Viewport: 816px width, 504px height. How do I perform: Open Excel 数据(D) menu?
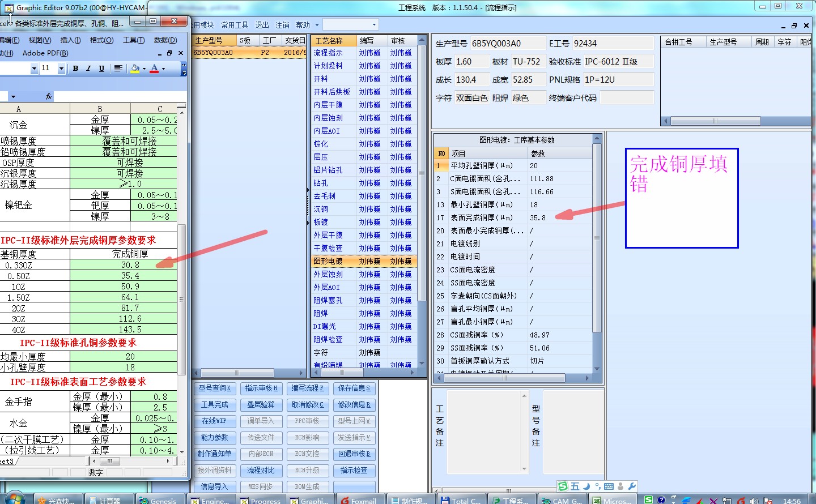165,40
